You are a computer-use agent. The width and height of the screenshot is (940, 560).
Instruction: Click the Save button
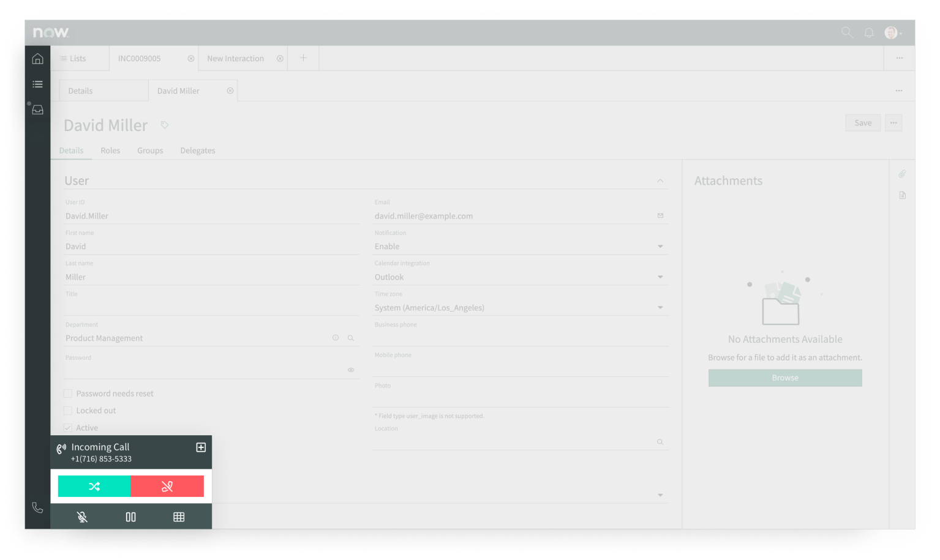863,123
